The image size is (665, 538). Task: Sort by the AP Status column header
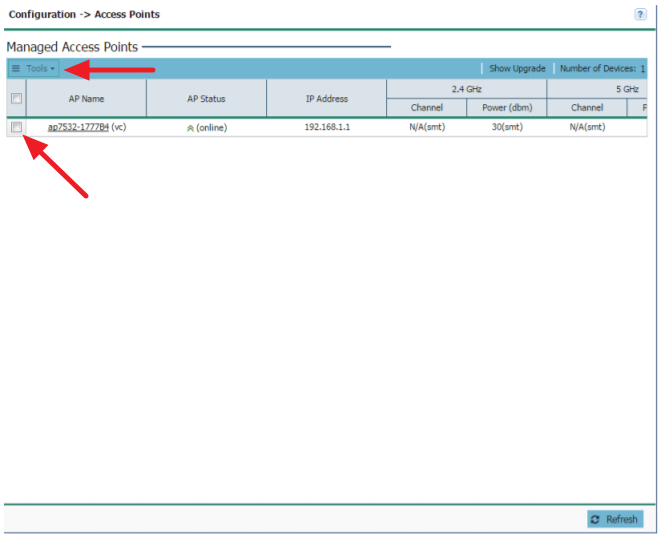tap(206, 99)
